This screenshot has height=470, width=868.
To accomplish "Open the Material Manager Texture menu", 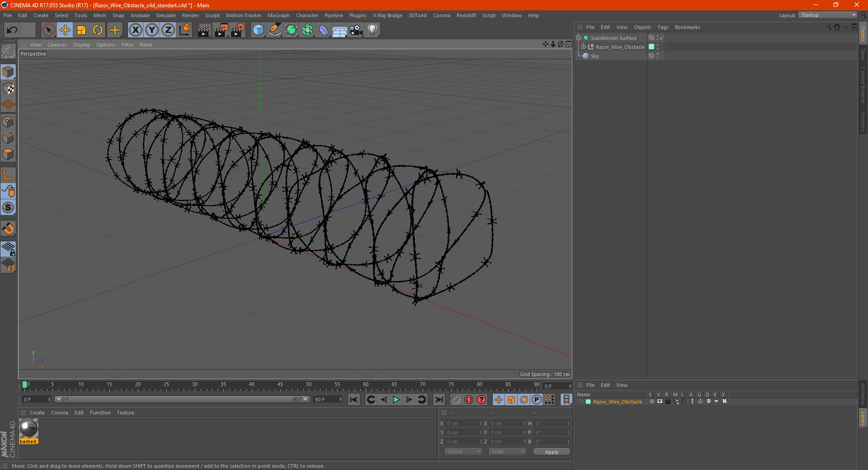I will pos(125,413).
